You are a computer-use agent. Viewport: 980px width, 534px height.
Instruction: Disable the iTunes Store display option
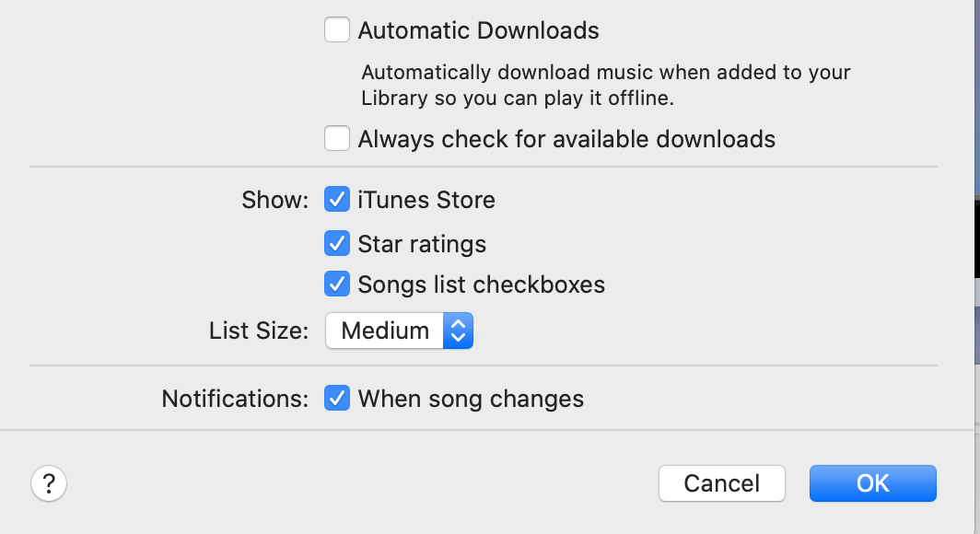click(x=337, y=199)
